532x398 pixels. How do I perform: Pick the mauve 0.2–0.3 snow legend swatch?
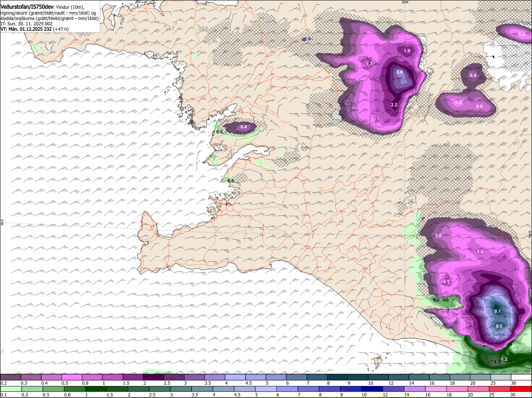coord(10,377)
